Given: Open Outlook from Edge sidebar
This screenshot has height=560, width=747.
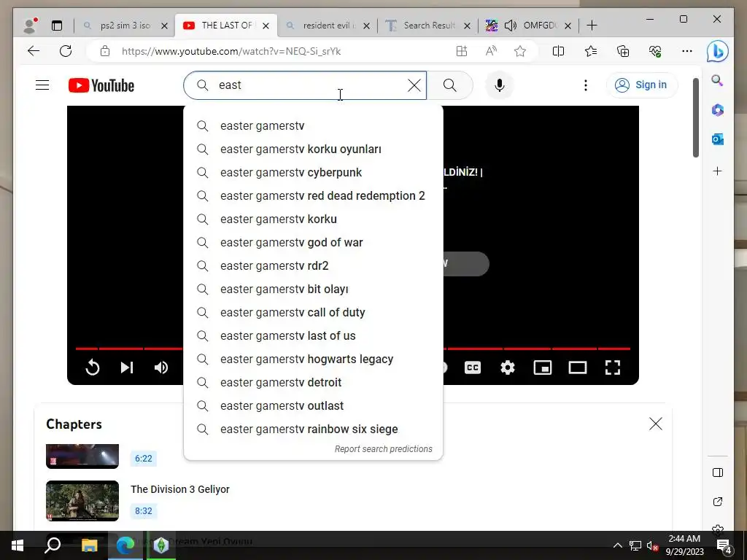Looking at the screenshot, I should (718, 139).
